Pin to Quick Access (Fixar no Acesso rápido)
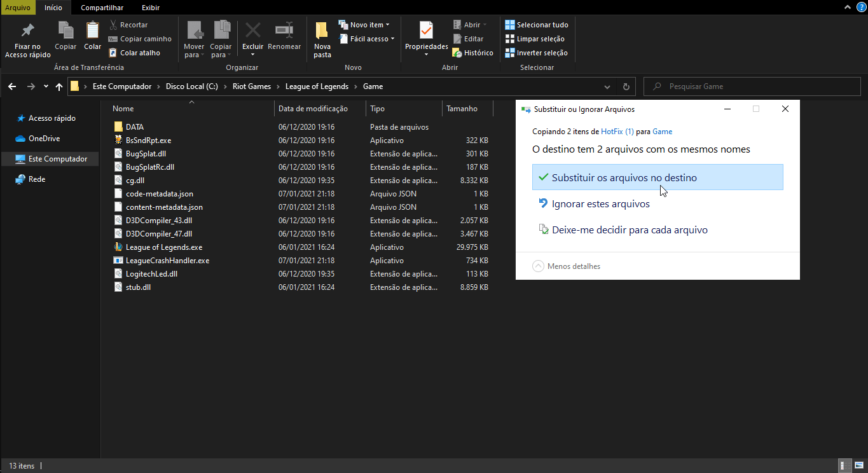868x473 pixels. (x=27, y=39)
